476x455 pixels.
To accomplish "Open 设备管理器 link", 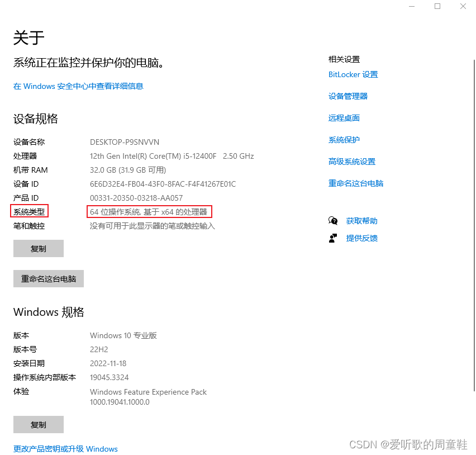I will click(348, 96).
